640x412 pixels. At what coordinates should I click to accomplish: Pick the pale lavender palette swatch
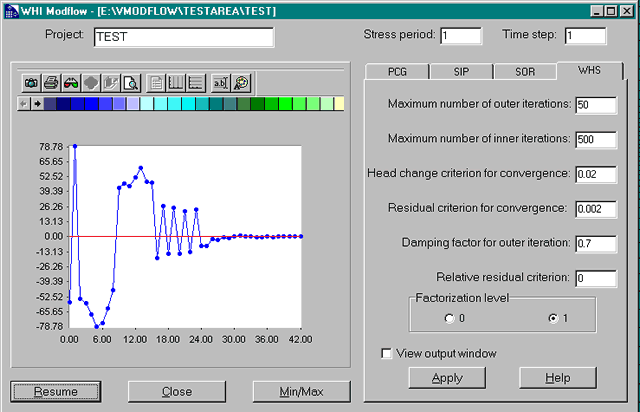pyautogui.click(x=133, y=104)
